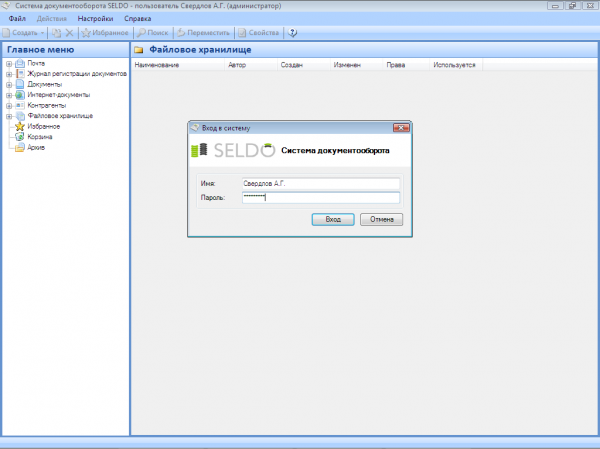
Task: Click the Имя input field
Action: [x=321, y=184]
